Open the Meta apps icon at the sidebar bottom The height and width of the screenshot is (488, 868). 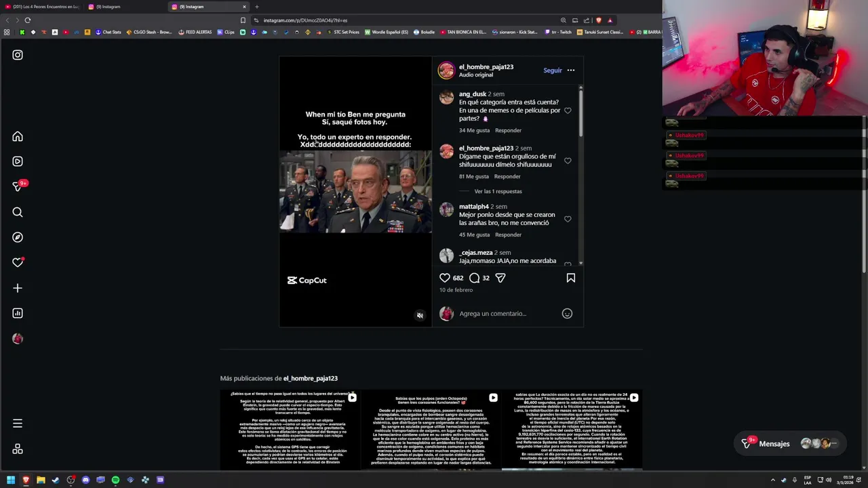point(18,449)
